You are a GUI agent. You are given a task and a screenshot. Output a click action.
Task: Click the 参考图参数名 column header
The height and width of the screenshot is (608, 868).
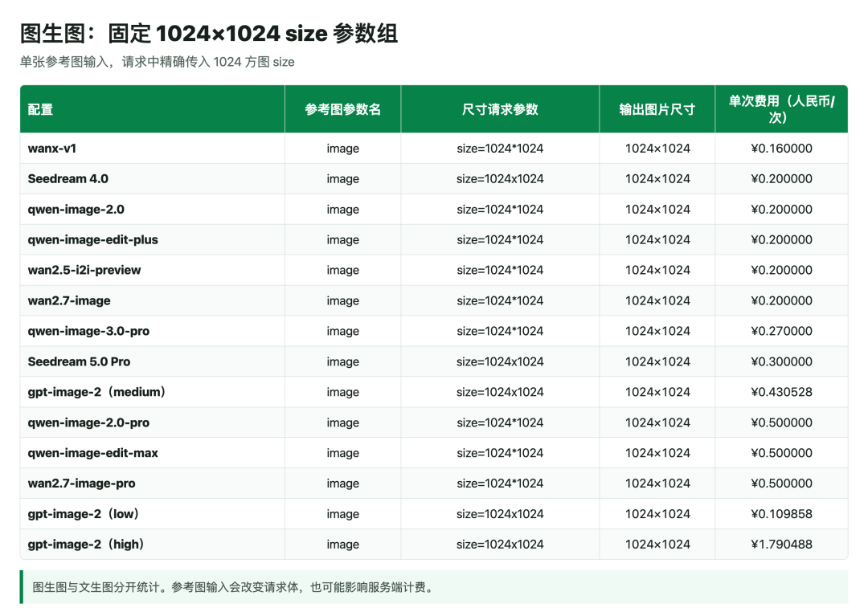coord(342,109)
